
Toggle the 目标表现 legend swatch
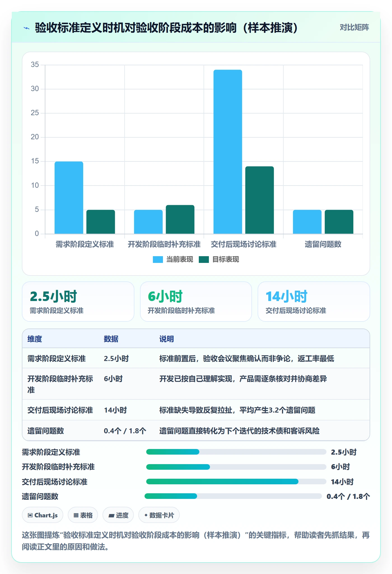pyautogui.click(x=204, y=260)
